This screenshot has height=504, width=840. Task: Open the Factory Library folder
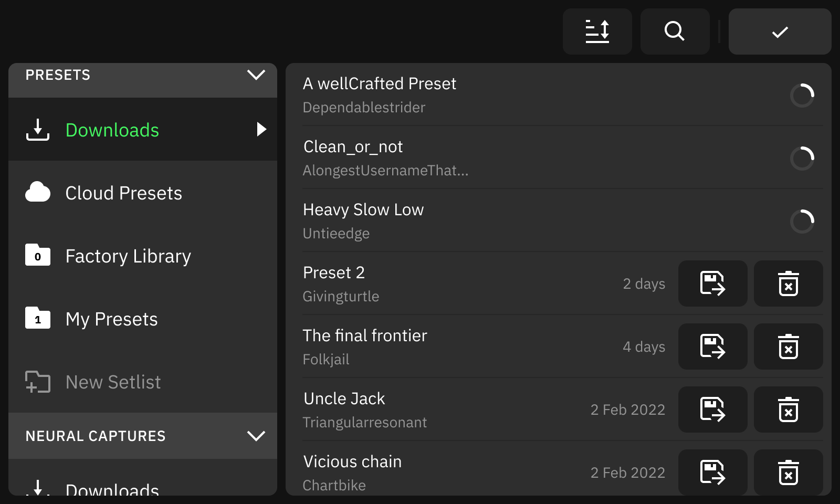[x=128, y=256]
